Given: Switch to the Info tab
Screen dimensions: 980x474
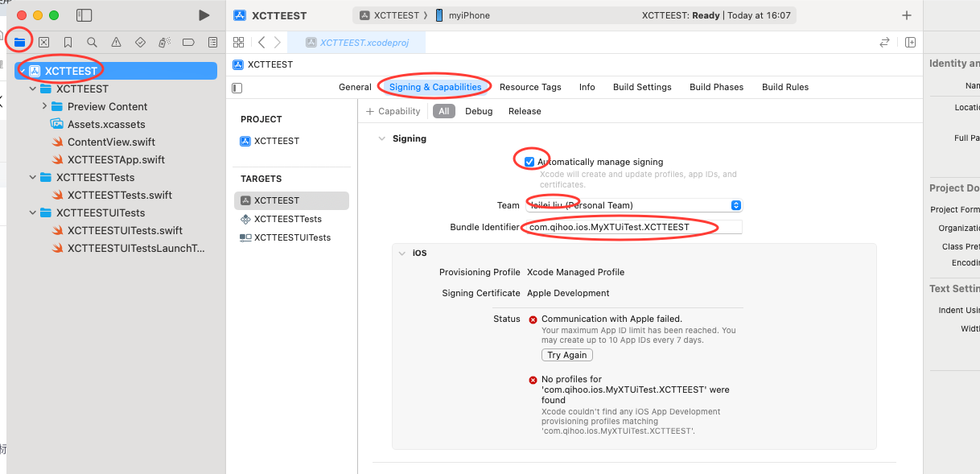Looking at the screenshot, I should pyautogui.click(x=587, y=87).
